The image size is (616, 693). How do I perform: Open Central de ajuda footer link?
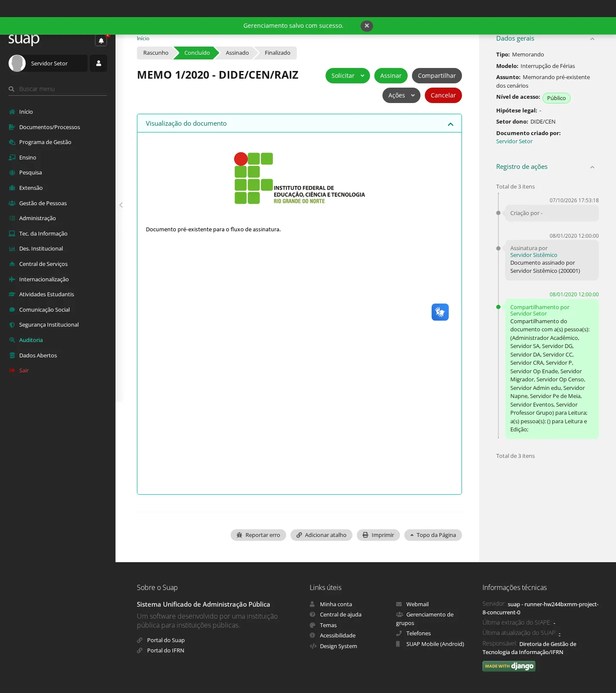tap(341, 614)
